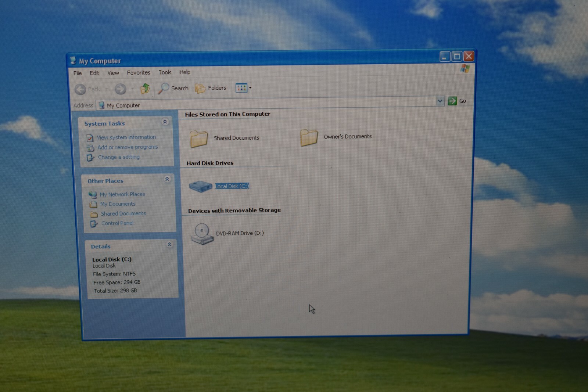Collapse the Other Places panel

(167, 179)
